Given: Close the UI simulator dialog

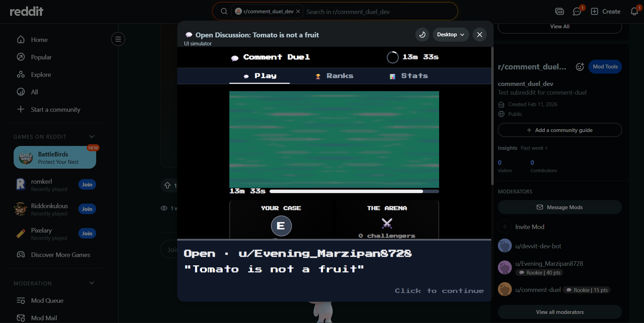Looking at the screenshot, I should pyautogui.click(x=480, y=35).
